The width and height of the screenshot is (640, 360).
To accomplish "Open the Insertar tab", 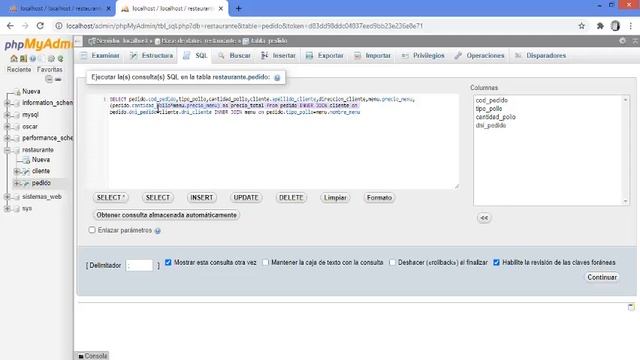I will pyautogui.click(x=278, y=56).
